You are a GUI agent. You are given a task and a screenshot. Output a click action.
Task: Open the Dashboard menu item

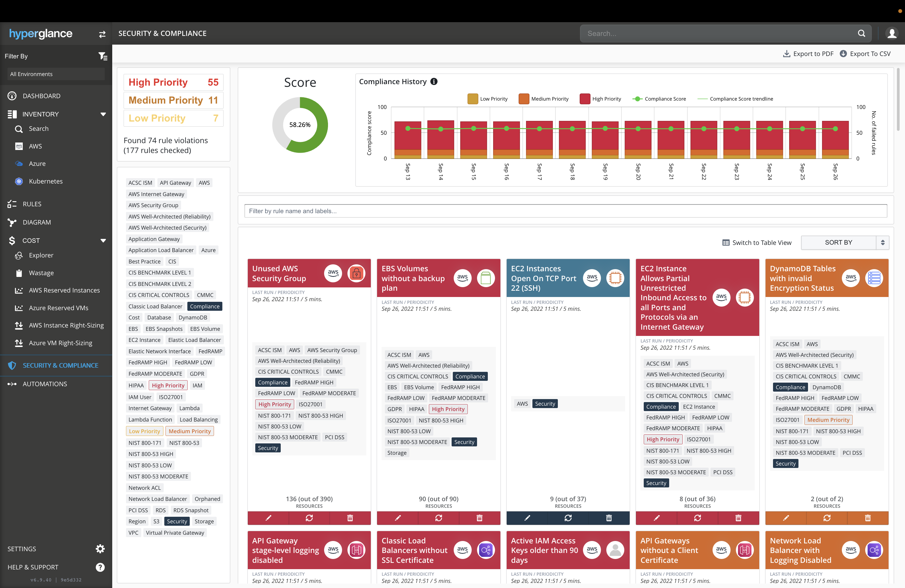[x=41, y=96]
